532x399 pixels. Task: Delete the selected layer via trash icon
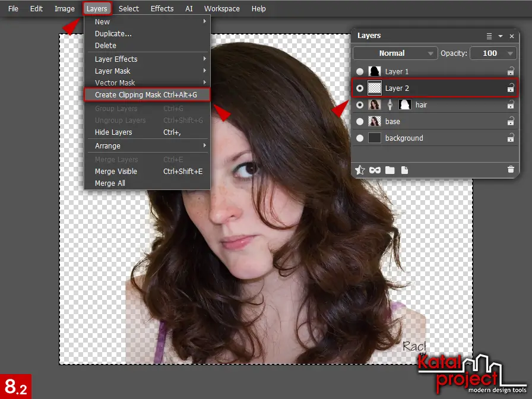pyautogui.click(x=510, y=170)
